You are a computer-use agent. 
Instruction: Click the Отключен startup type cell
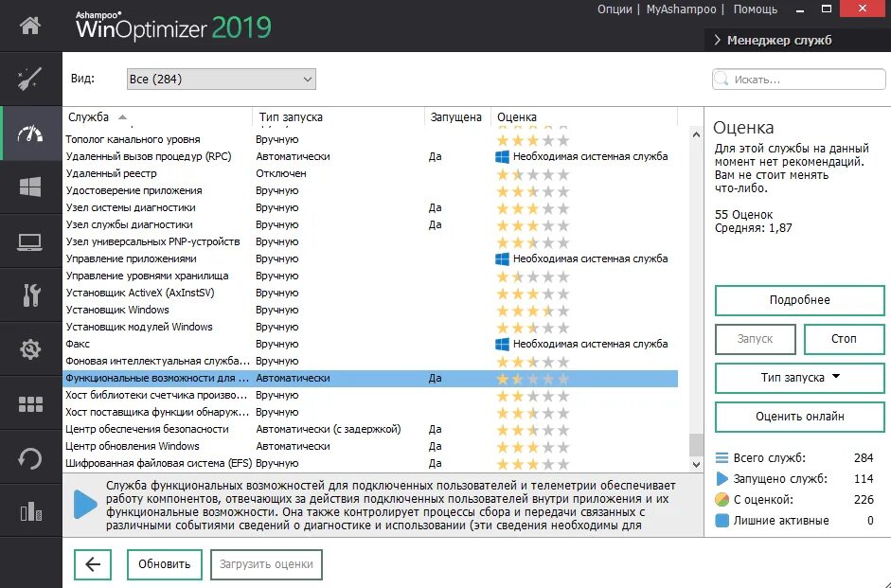(280, 174)
